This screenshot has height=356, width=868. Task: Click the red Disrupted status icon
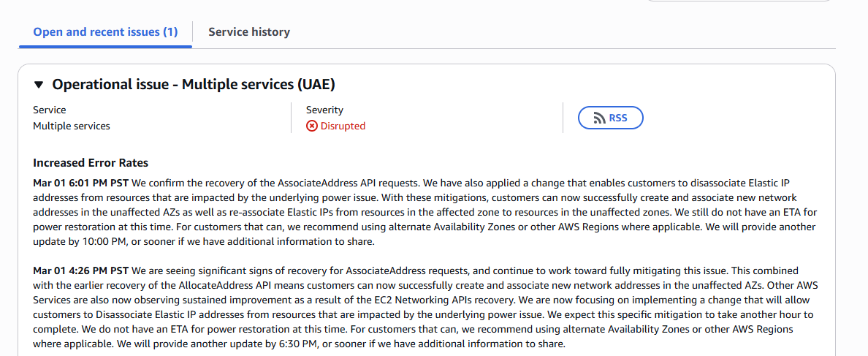pyautogui.click(x=312, y=126)
